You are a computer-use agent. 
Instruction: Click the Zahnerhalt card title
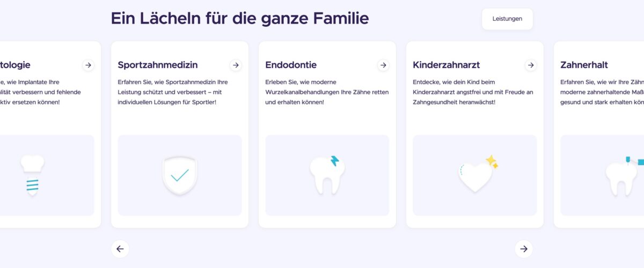click(584, 65)
